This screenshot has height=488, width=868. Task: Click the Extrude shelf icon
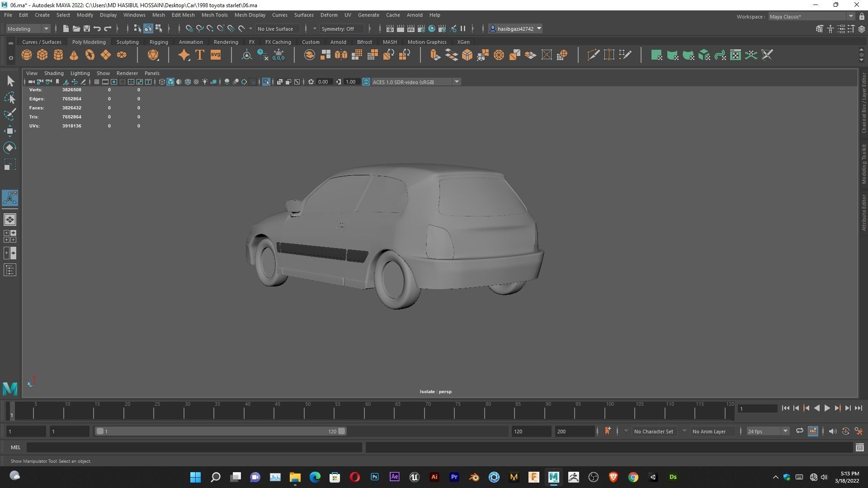pos(434,55)
